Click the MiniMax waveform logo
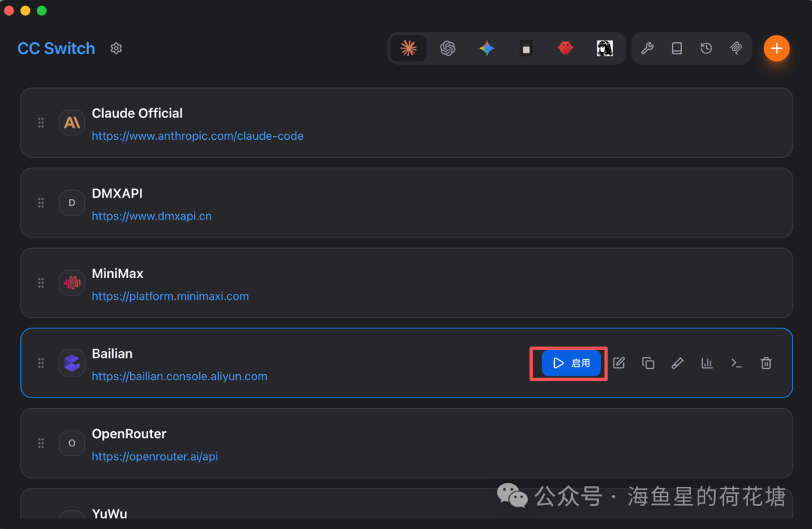 (72, 283)
